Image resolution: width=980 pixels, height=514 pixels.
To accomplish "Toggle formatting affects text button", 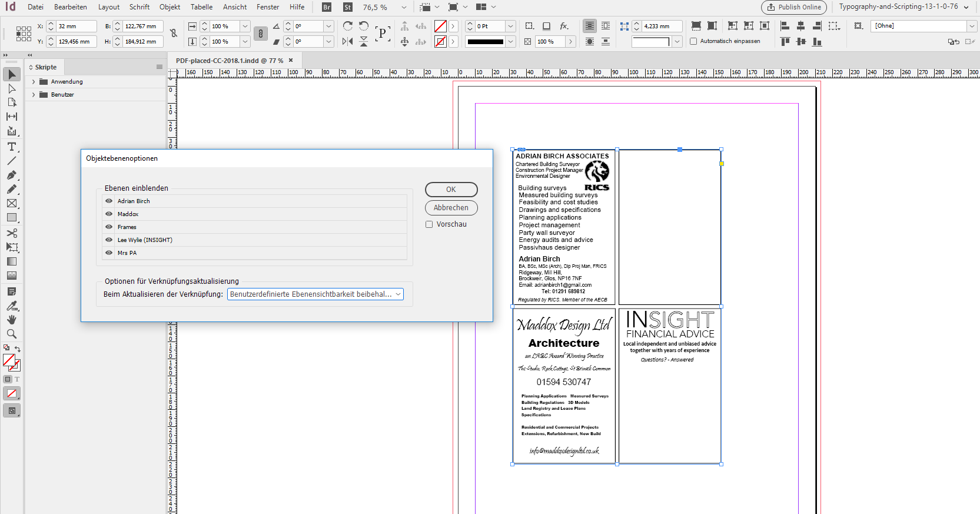I will tap(17, 379).
